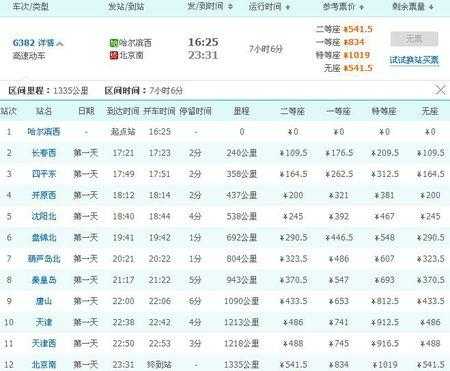Open station link 葫芦岛北
450x371 pixels.
pos(44,259)
